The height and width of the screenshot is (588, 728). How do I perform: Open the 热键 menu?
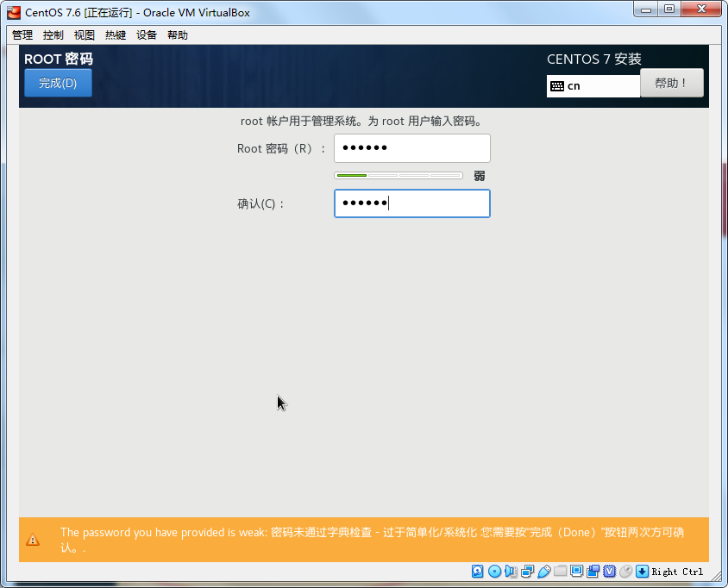pos(115,34)
